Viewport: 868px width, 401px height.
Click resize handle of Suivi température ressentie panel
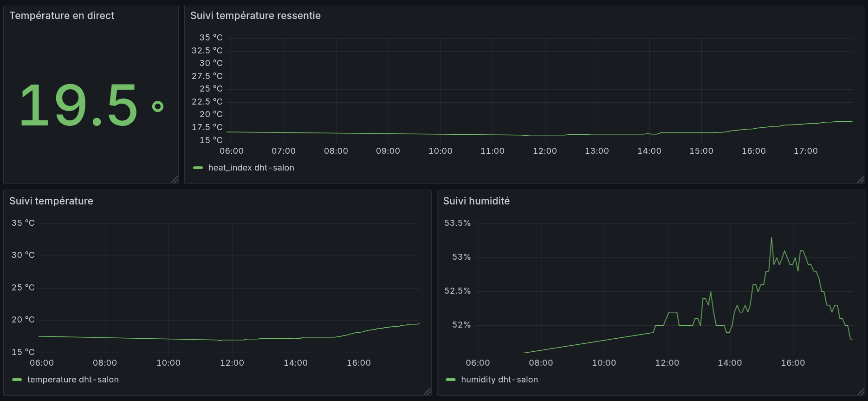point(861,180)
